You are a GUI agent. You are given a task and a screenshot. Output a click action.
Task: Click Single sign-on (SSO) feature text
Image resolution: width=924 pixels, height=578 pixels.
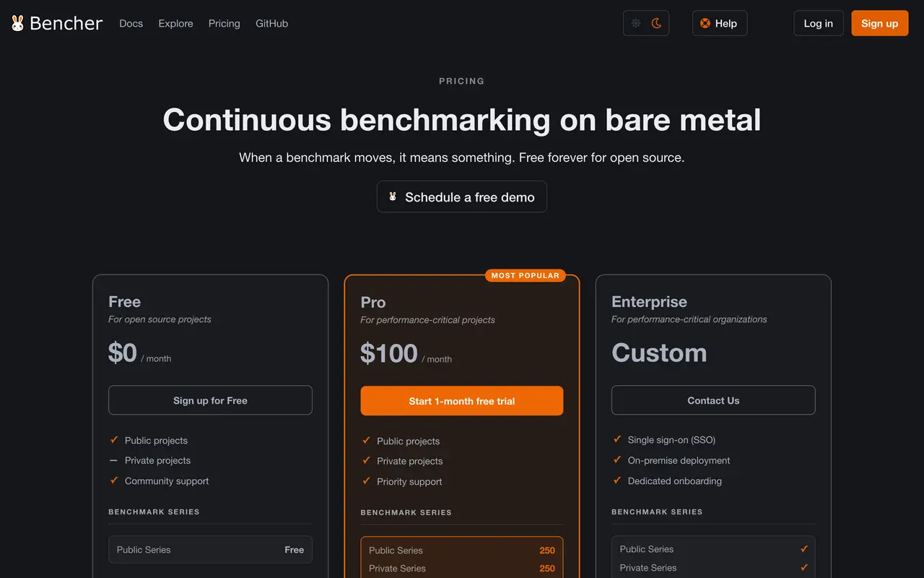tap(671, 440)
